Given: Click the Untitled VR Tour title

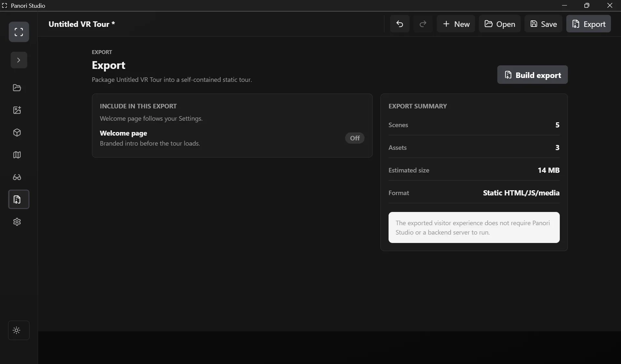Looking at the screenshot, I should (82, 24).
